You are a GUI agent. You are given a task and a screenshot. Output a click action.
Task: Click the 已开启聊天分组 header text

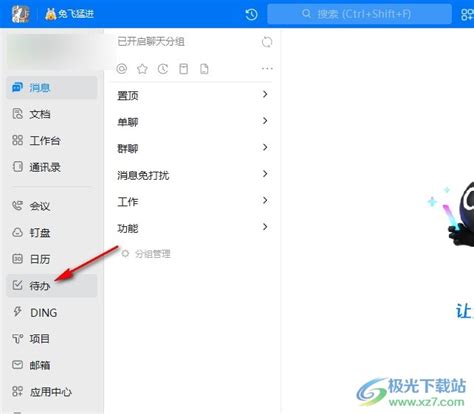pos(151,42)
